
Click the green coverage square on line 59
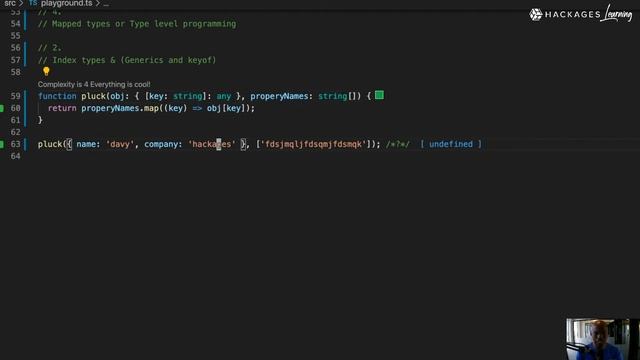pos(379,95)
